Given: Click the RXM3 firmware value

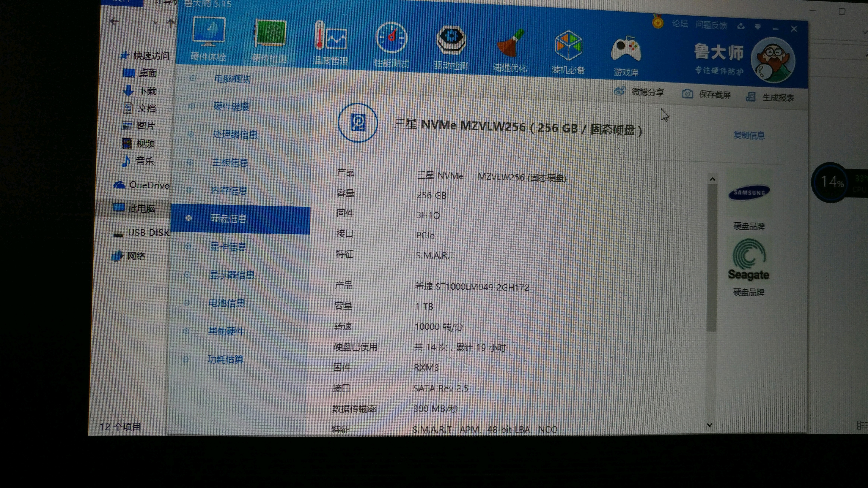Looking at the screenshot, I should (x=426, y=367).
